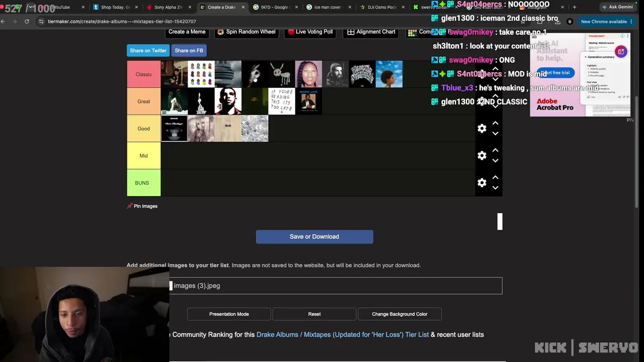Open settings gear for the Mid tier

481,156
